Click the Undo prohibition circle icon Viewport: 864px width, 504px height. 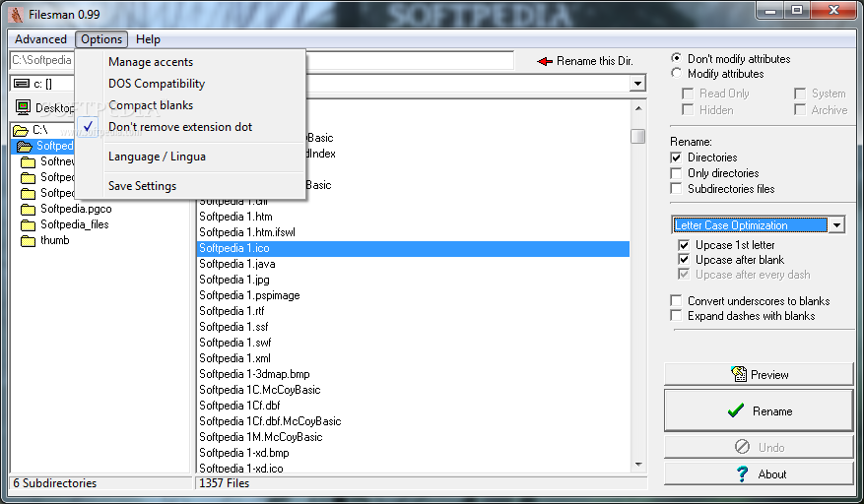click(x=742, y=447)
